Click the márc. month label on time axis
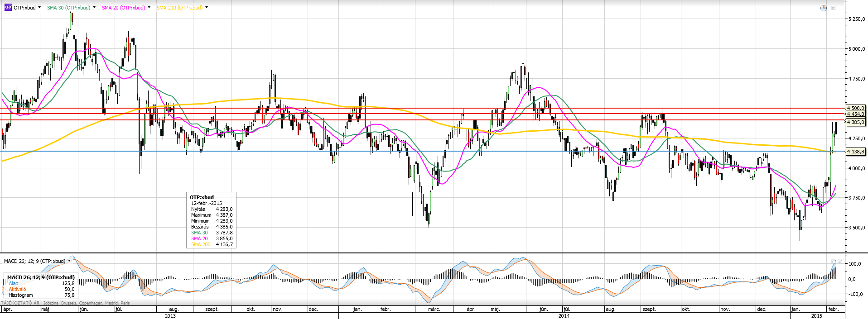Screen dimensions: 868x319 point(434,309)
